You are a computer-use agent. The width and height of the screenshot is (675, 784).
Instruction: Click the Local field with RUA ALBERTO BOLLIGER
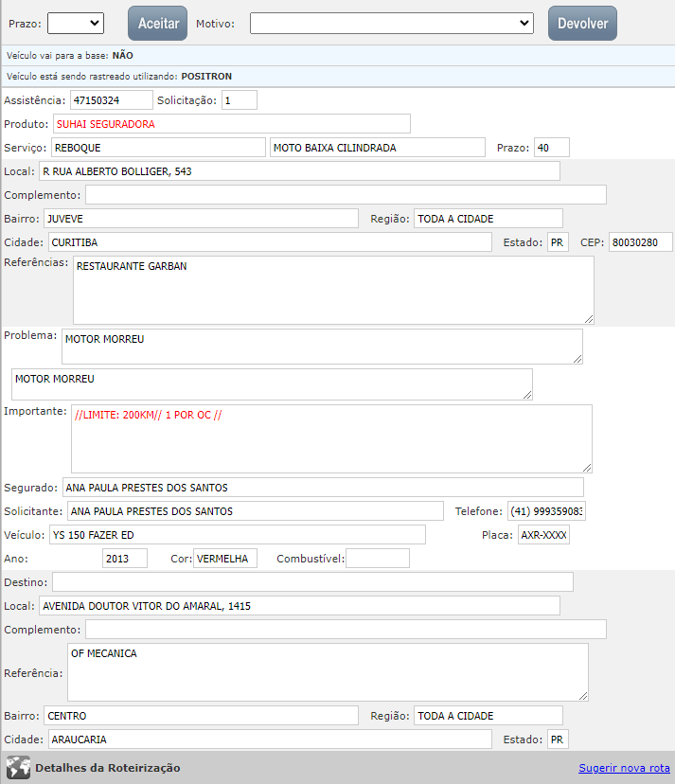[x=298, y=170]
